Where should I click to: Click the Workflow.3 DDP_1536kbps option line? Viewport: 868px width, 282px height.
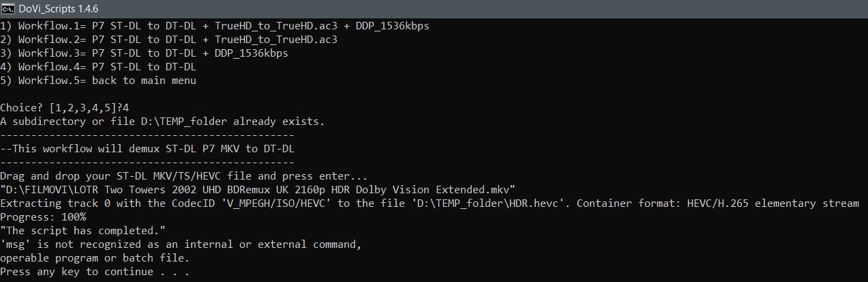144,53
